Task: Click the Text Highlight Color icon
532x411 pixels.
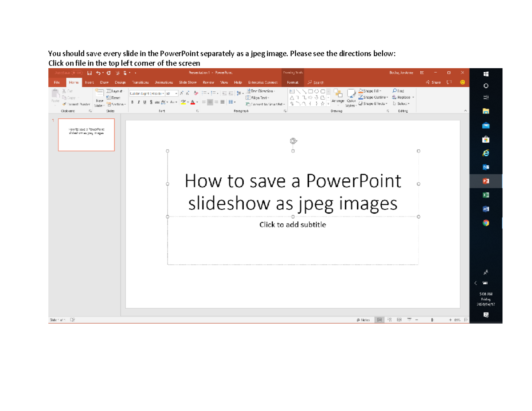Action: pyautogui.click(x=184, y=102)
